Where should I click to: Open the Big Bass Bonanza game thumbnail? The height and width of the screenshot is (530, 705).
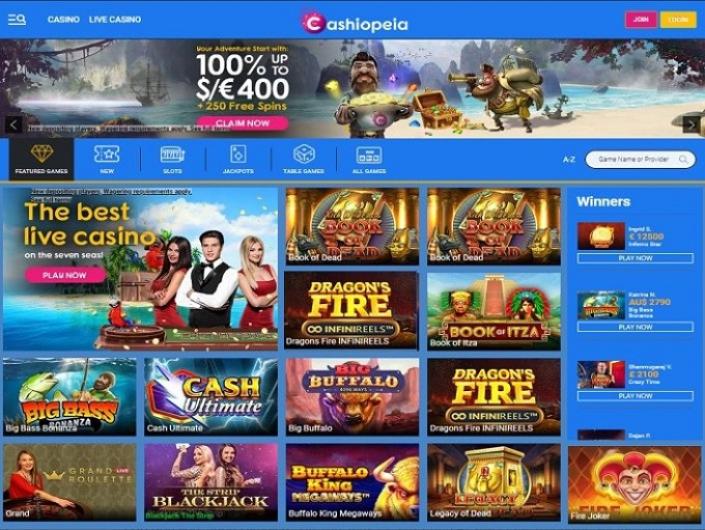tap(69, 396)
